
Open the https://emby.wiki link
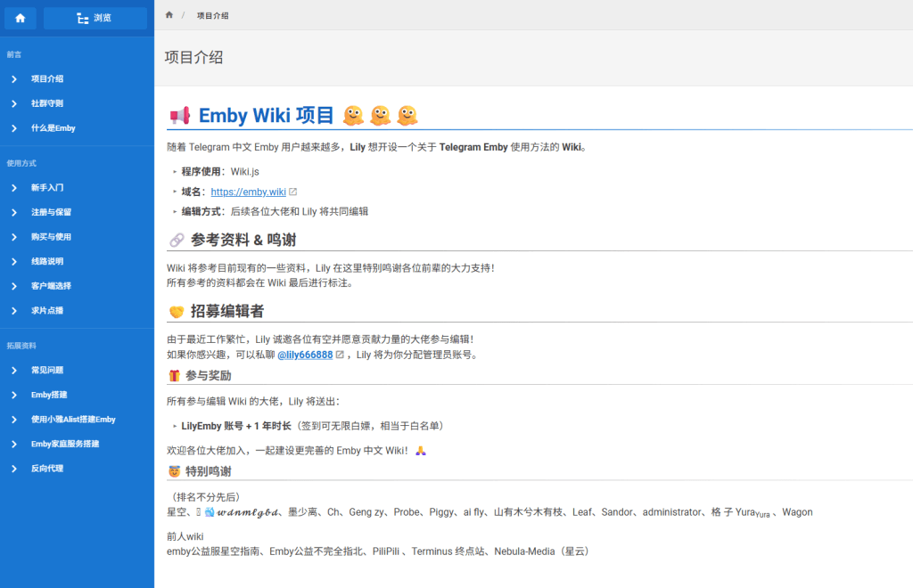click(x=248, y=192)
